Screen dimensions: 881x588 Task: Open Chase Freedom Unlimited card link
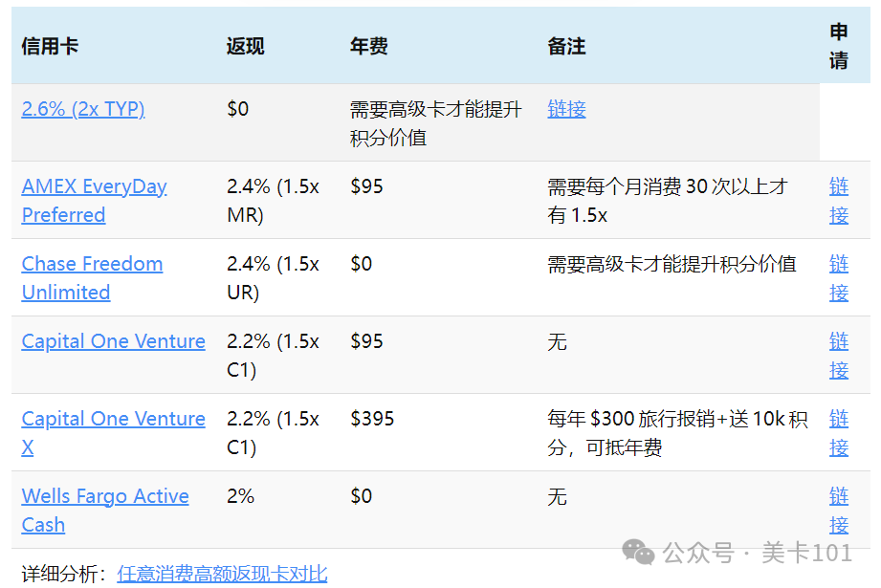pyautogui.click(x=92, y=278)
